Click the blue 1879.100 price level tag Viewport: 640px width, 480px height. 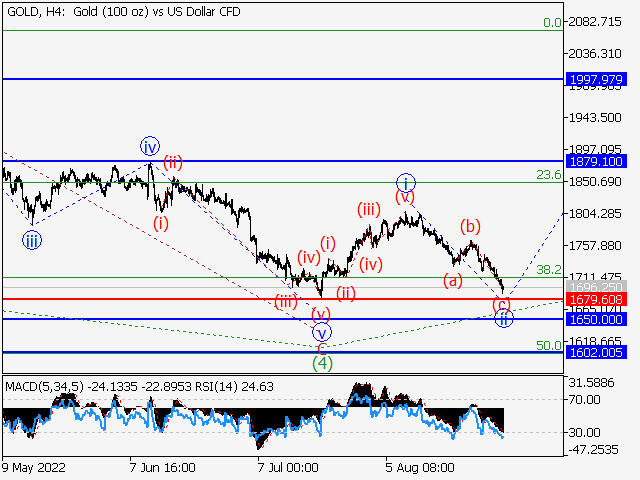point(596,161)
